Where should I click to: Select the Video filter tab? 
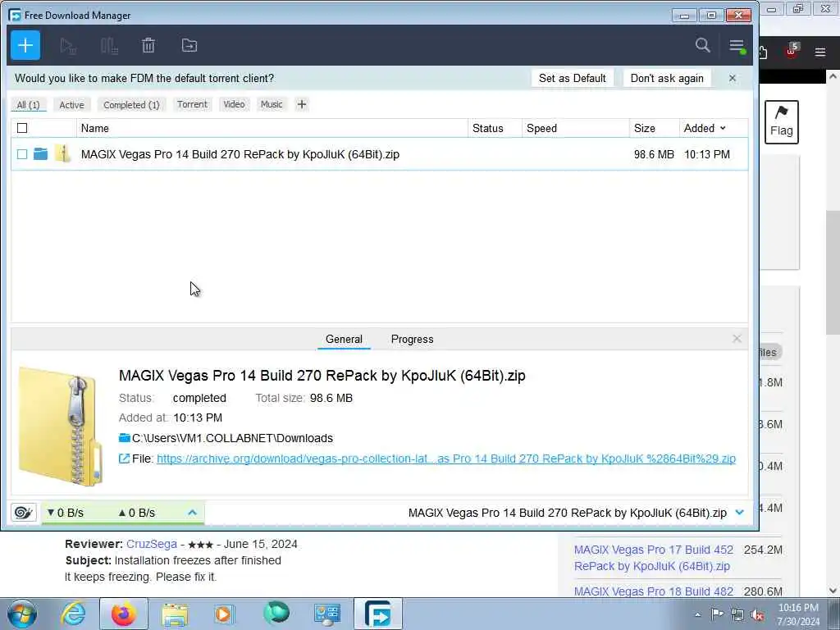[234, 104]
